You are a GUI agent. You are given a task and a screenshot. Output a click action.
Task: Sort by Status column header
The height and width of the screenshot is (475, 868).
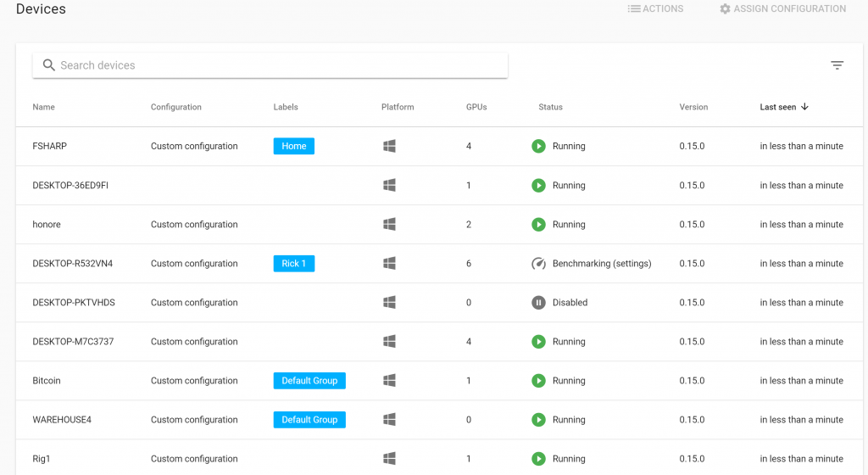pyautogui.click(x=550, y=107)
